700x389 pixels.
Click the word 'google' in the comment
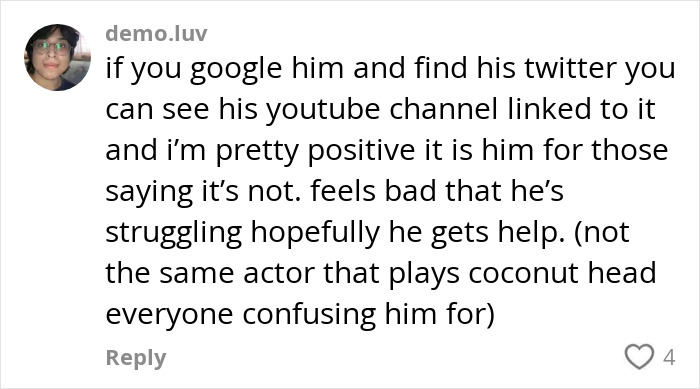236,70
